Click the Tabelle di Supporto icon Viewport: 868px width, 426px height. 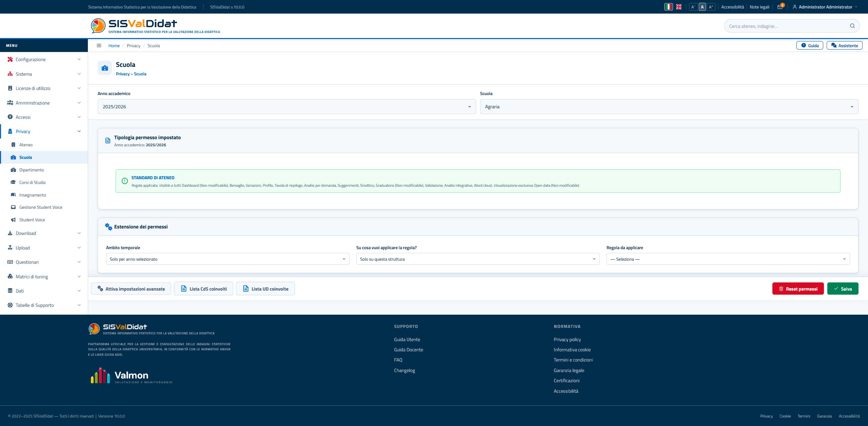point(10,305)
